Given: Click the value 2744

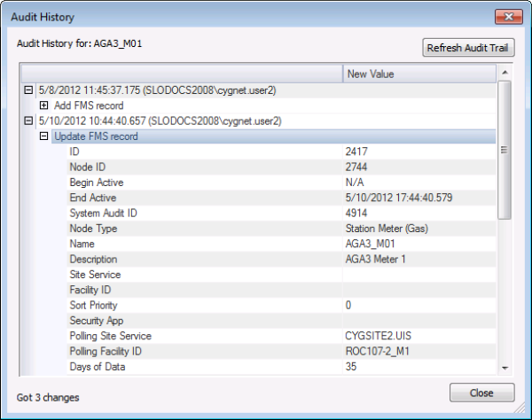Looking at the screenshot, I should [356, 167].
